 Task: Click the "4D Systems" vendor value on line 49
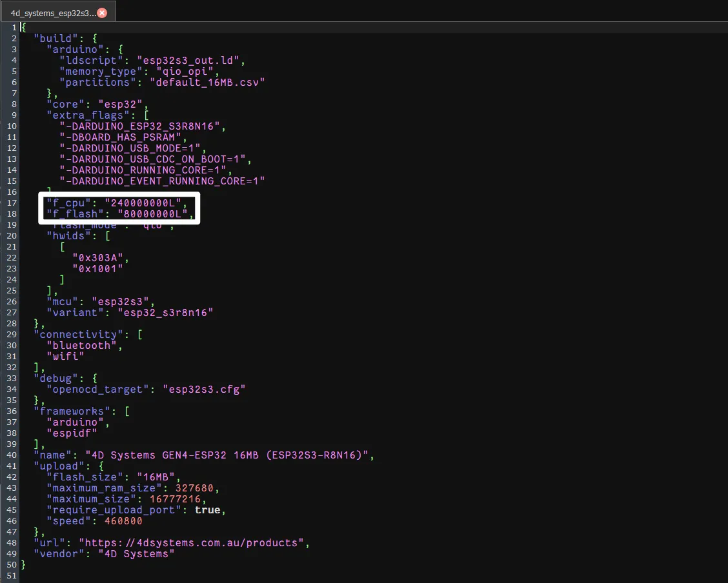136,554
